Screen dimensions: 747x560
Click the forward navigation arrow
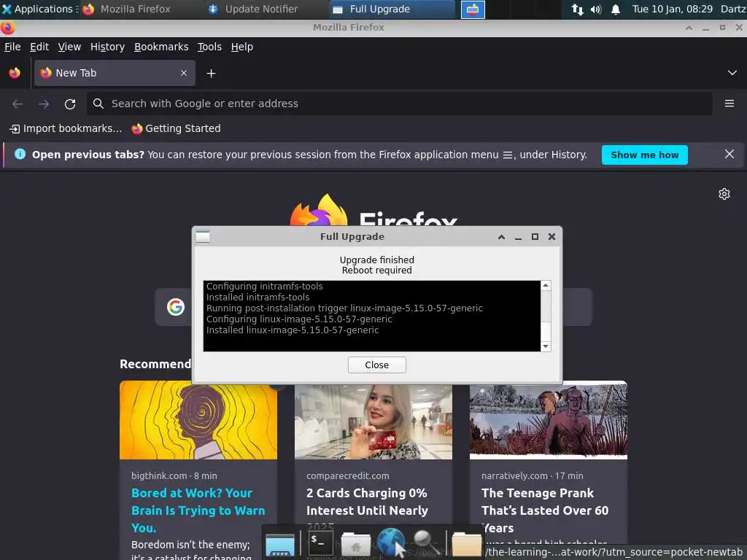click(44, 104)
